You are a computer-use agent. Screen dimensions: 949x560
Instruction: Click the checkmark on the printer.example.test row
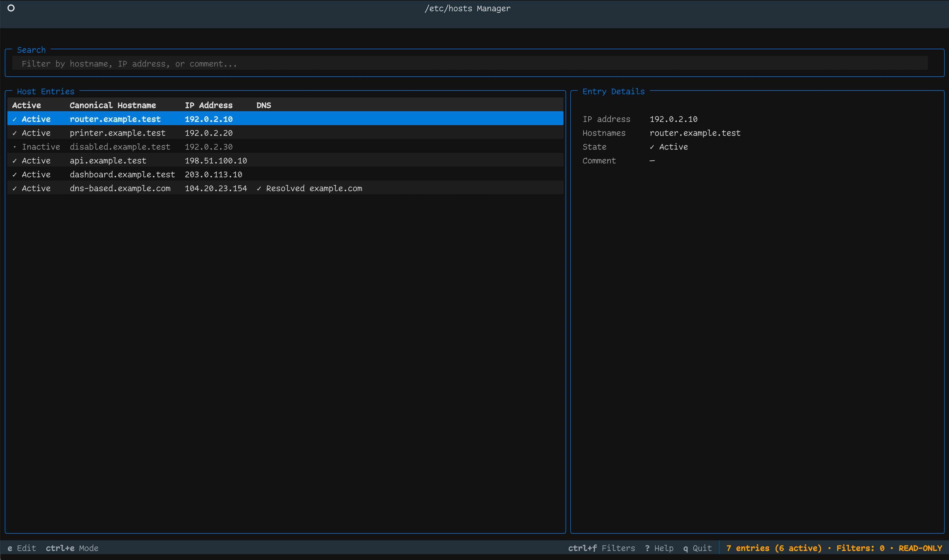point(14,133)
